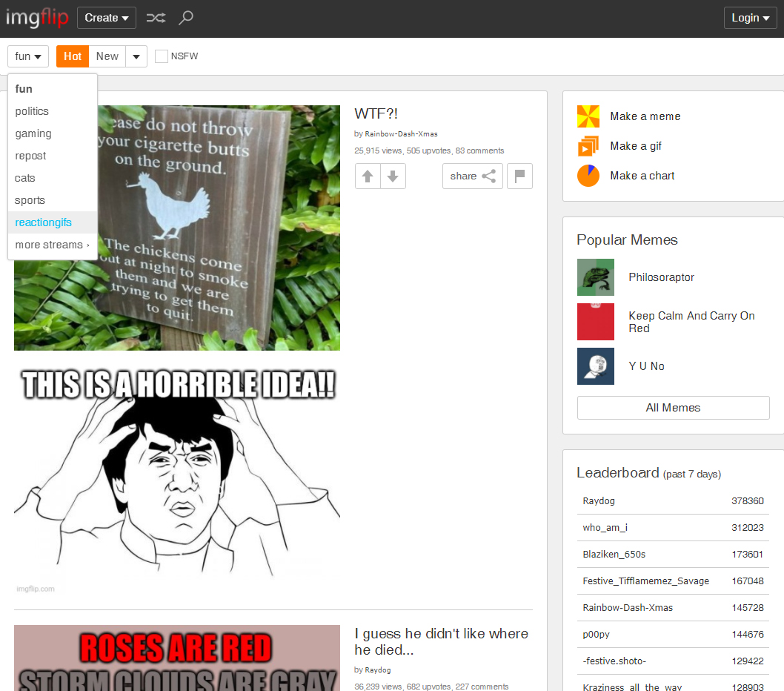784x691 pixels.
Task: Open Blaziken_650s on the leaderboard
Action: point(614,555)
